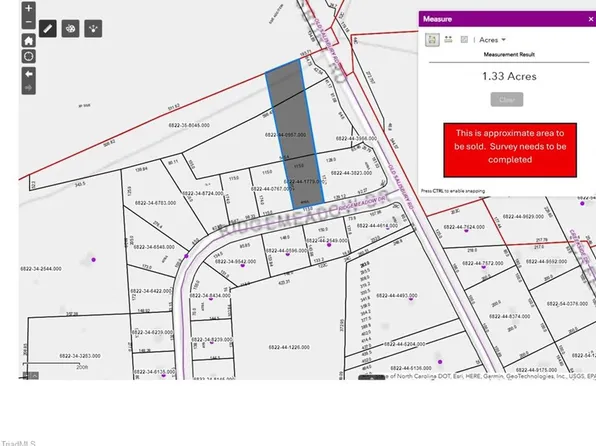Click the Clear measurement button
The width and height of the screenshot is (596, 446).
click(x=507, y=100)
